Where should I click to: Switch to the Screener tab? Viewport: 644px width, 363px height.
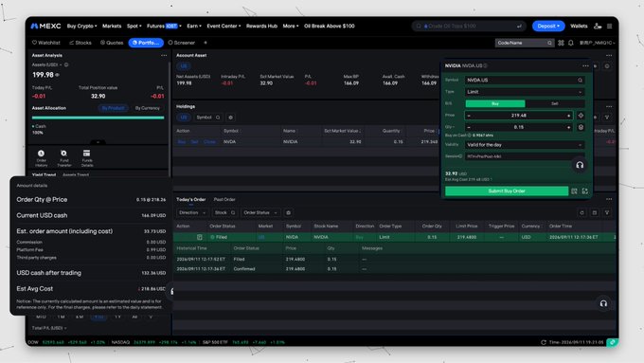[182, 43]
